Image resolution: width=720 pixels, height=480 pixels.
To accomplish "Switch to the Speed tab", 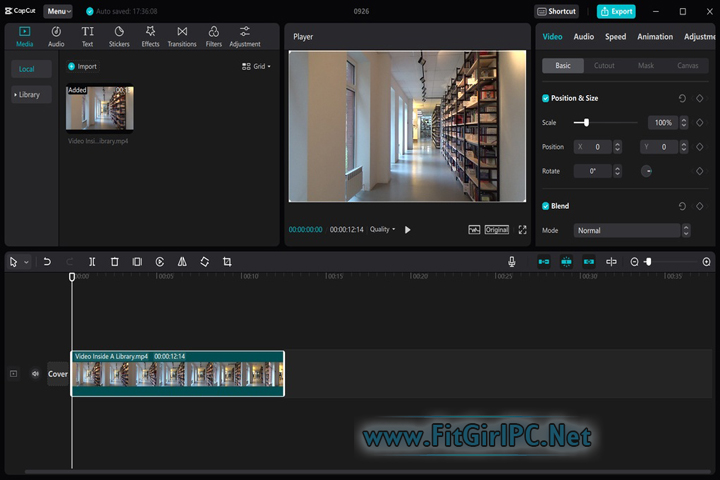I will [615, 37].
